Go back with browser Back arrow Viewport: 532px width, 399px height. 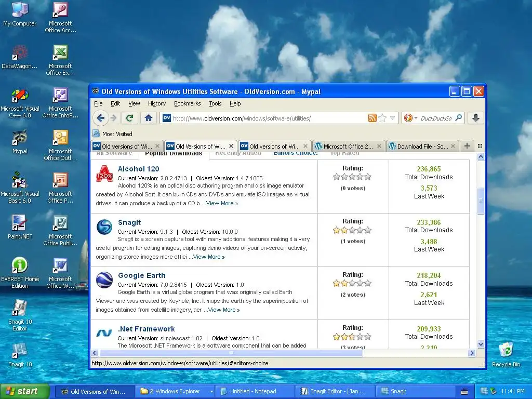tap(101, 118)
